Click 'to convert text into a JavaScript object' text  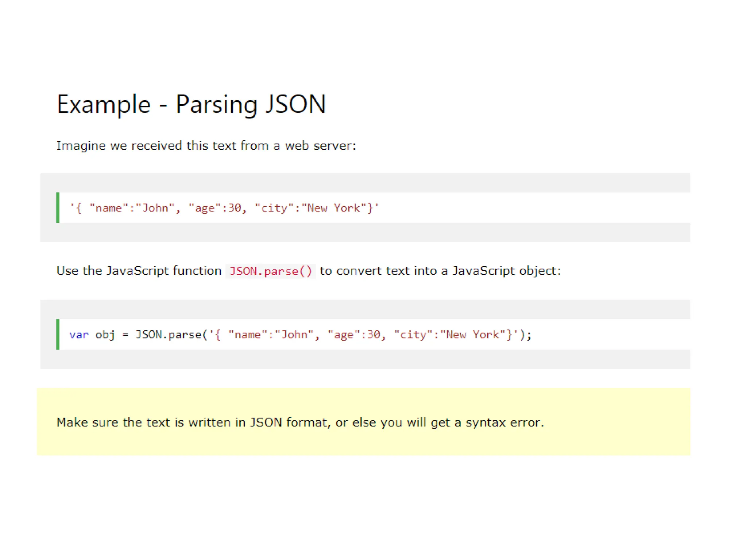[x=440, y=271]
